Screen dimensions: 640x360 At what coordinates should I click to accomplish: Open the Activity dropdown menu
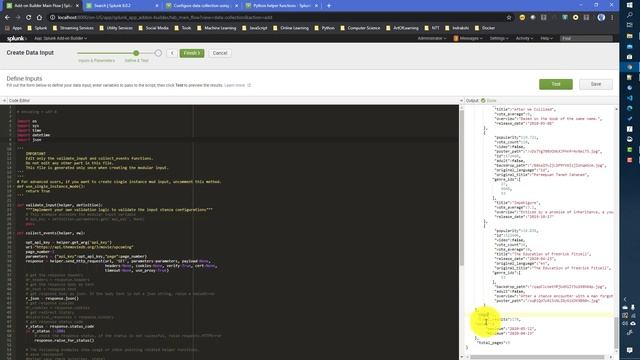click(524, 38)
